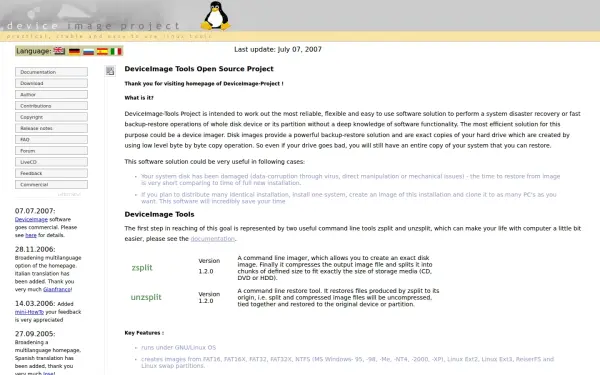This screenshot has width=600, height=375.
Task: Open the Documentation menu button
Action: point(51,72)
